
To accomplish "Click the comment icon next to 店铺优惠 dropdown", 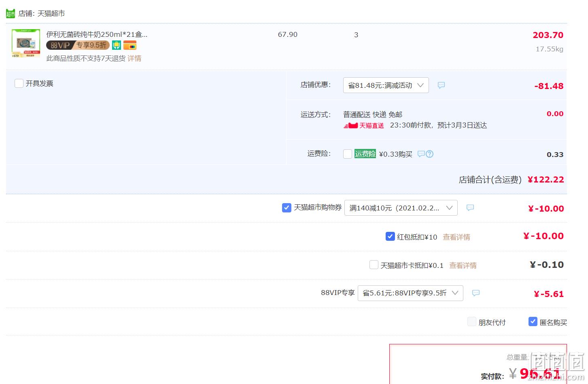I will [x=441, y=85].
